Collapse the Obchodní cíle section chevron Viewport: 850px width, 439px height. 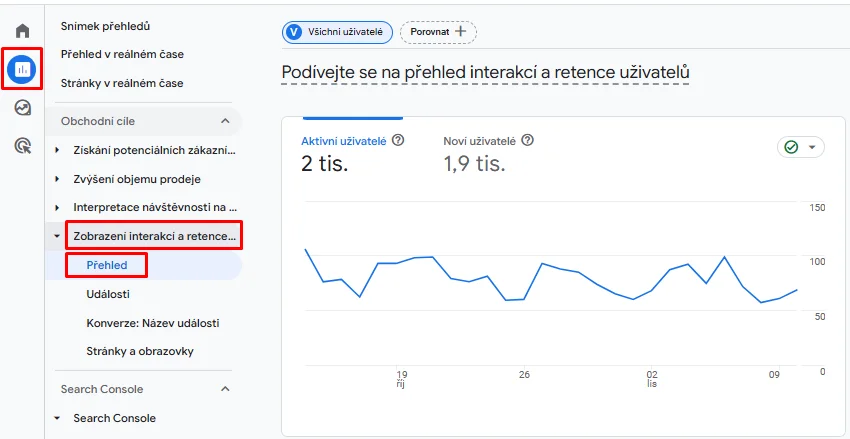pos(226,121)
